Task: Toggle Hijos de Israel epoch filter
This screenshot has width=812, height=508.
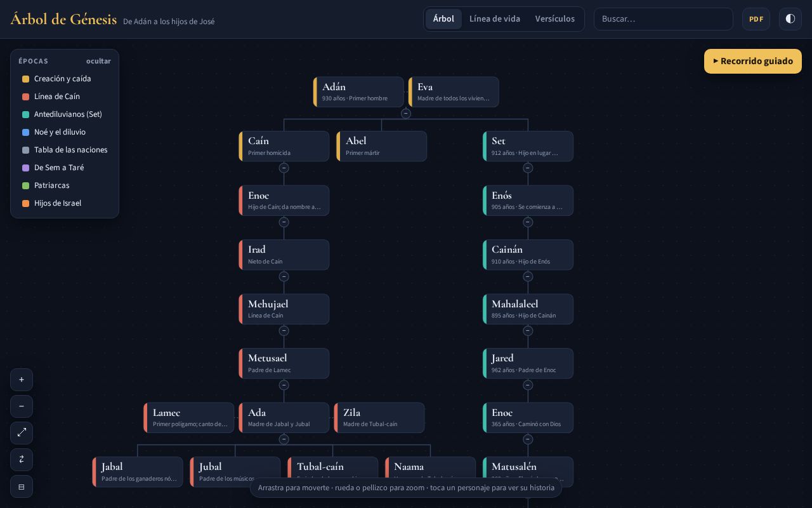Action: pyautogui.click(x=64, y=203)
